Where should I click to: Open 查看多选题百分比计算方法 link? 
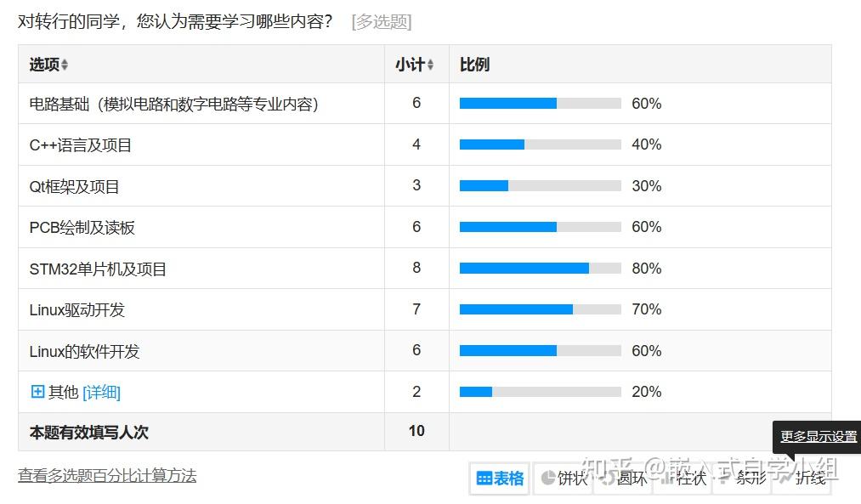(107, 476)
